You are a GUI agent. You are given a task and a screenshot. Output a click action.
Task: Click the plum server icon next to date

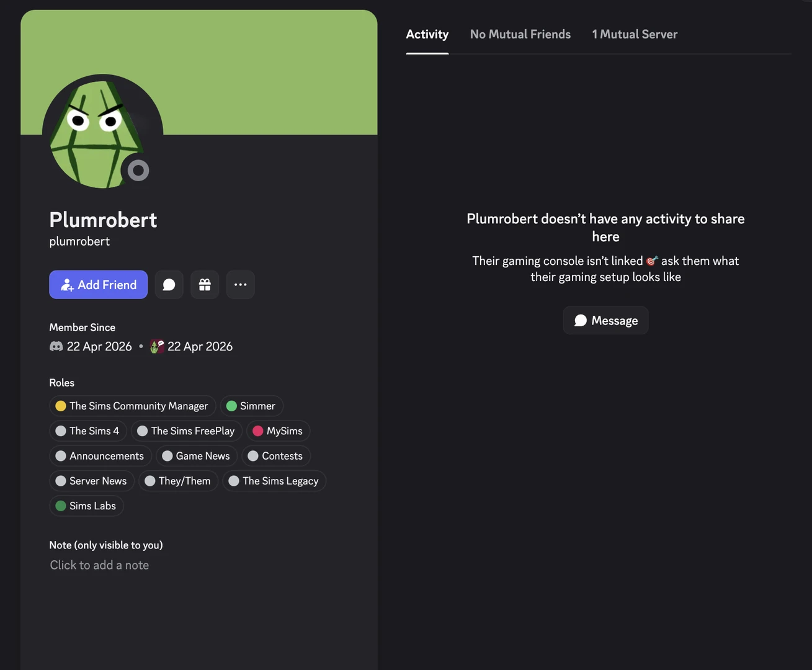coord(156,346)
